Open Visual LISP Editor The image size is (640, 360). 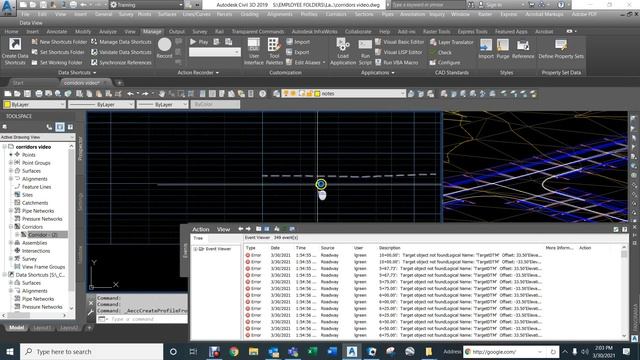pyautogui.click(x=398, y=52)
